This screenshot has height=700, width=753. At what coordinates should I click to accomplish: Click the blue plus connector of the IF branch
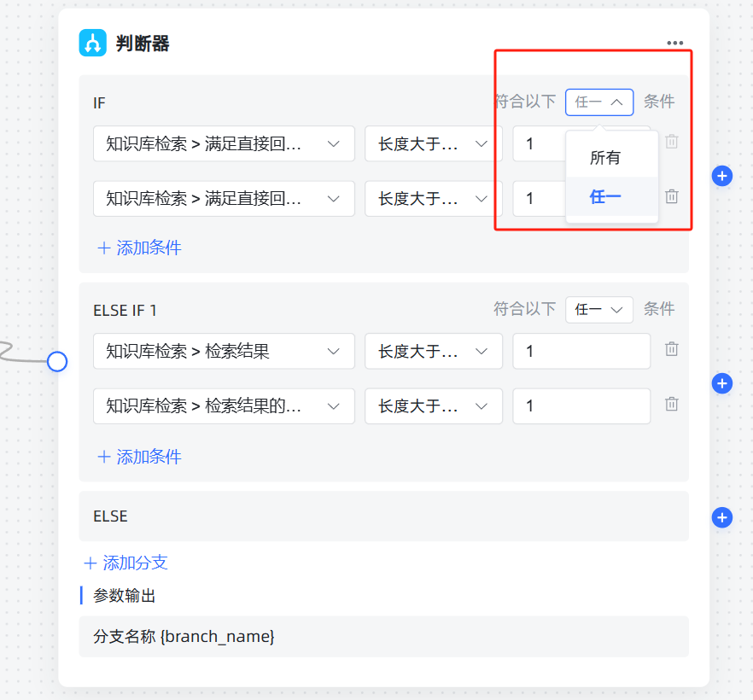coord(722,176)
